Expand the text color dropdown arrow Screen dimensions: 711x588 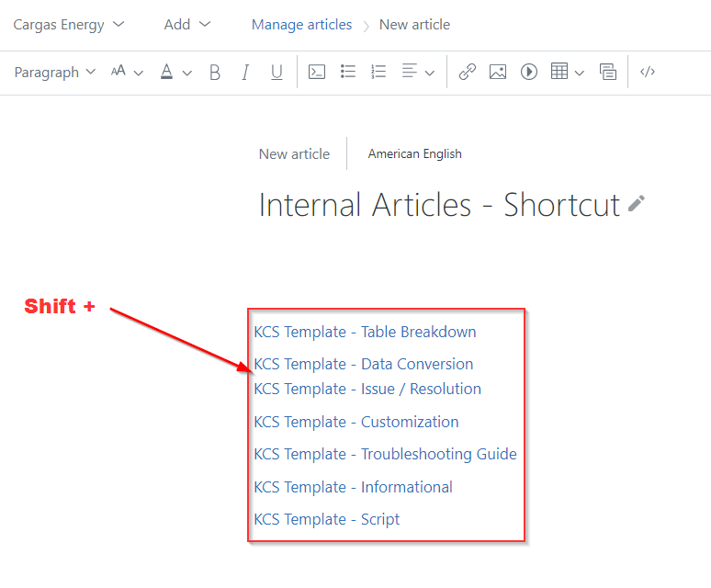click(187, 73)
